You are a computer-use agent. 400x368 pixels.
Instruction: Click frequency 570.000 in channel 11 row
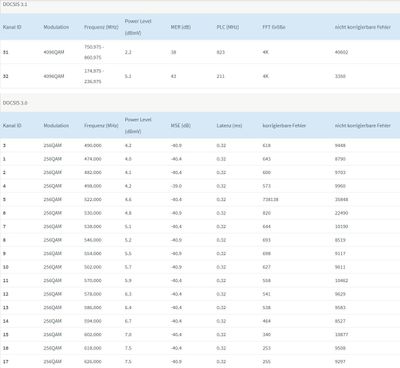coord(93,281)
